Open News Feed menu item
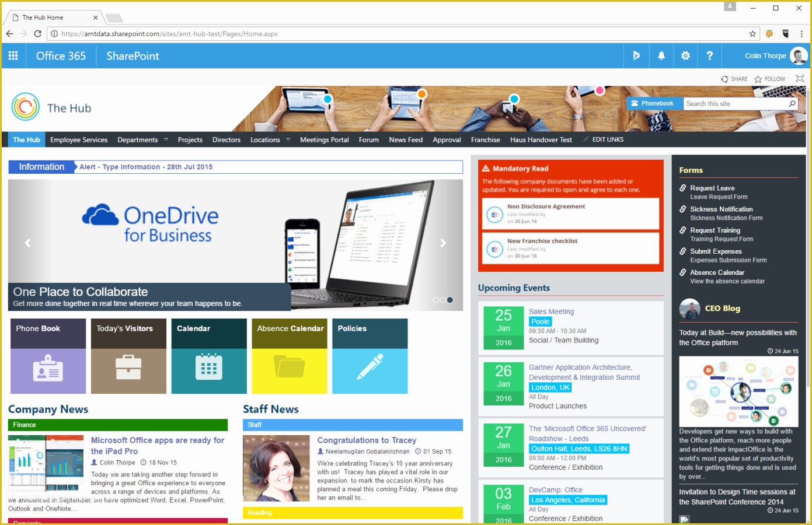The width and height of the screenshot is (812, 525). pyautogui.click(x=406, y=140)
